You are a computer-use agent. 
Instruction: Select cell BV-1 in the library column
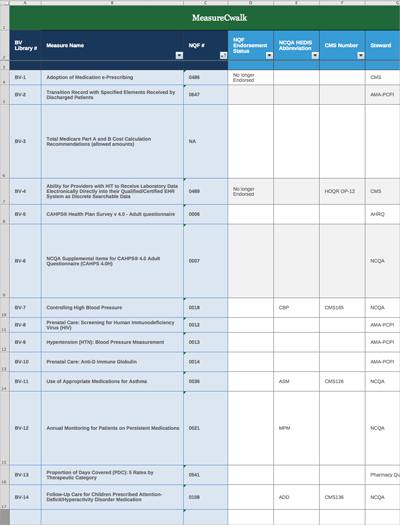pos(25,77)
